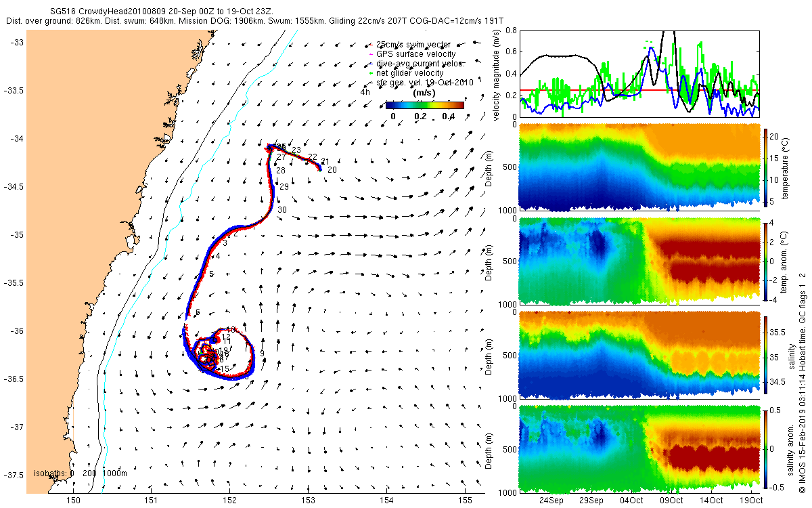812x508 pixels.
Task: Click the 'GPS surface velocity' legend entry
Action: pyautogui.click(x=415, y=54)
